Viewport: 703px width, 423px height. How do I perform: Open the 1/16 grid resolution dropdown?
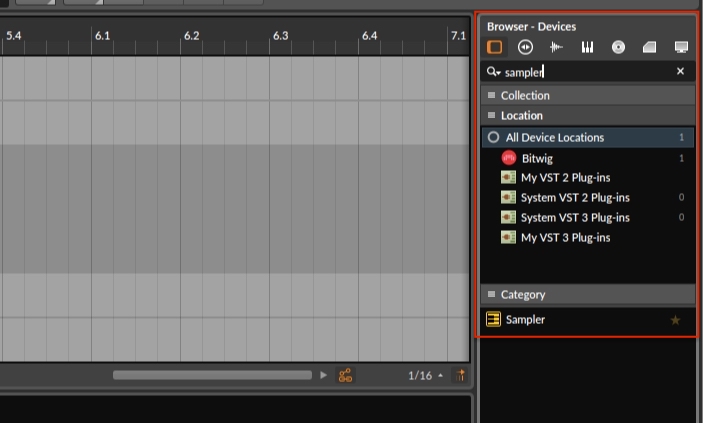[x=425, y=375]
